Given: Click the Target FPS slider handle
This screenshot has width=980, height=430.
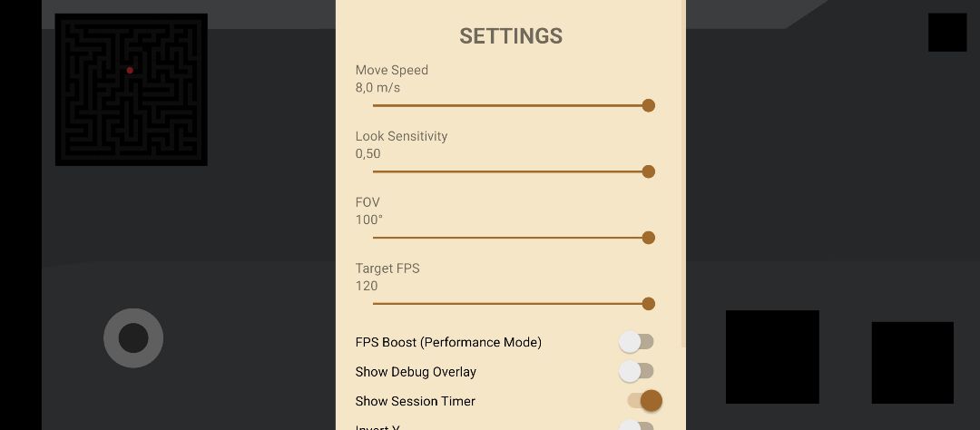Looking at the screenshot, I should [648, 304].
